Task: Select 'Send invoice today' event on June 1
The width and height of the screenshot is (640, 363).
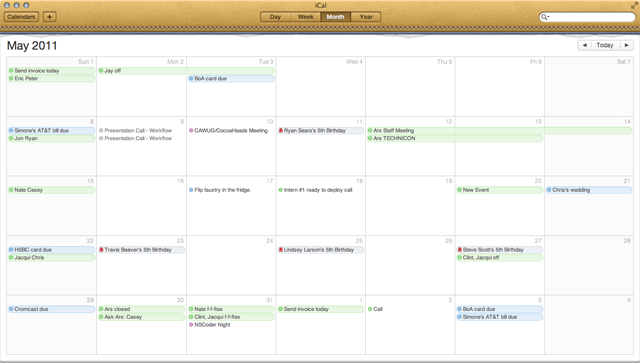Action: click(x=320, y=309)
